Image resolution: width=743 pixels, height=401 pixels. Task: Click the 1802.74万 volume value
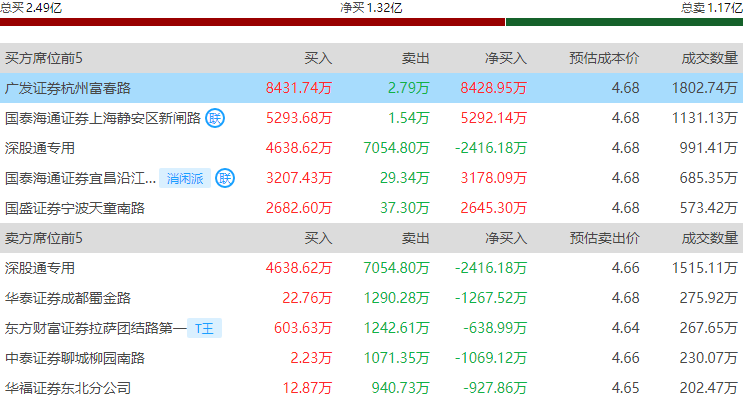pyautogui.click(x=705, y=88)
